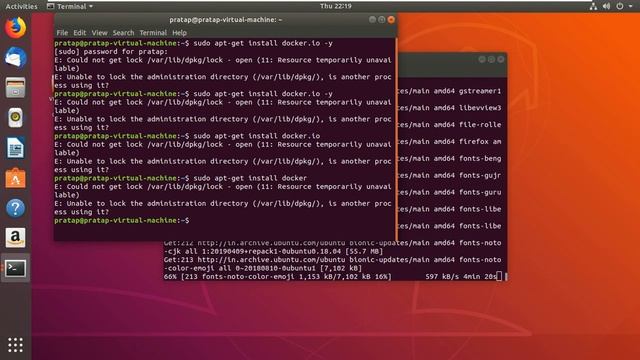640x360 pixels.
Task: Click '-cjk all 1:20190409+repack1' line
Action: [273, 251]
